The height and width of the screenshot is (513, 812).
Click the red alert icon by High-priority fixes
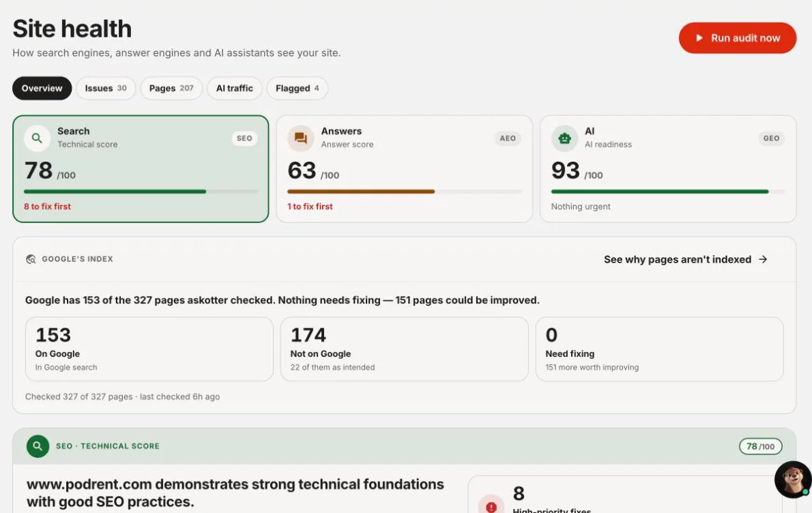[491, 507]
